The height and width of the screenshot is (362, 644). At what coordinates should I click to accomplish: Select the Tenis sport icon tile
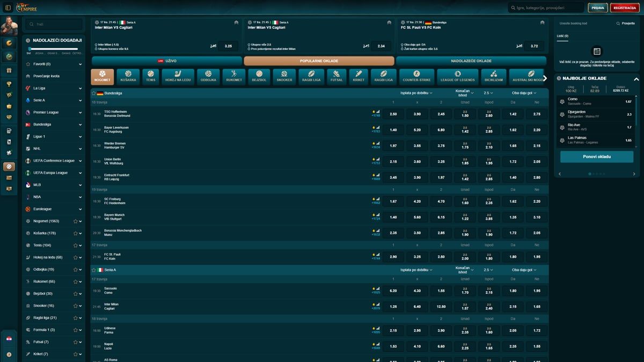click(x=151, y=76)
